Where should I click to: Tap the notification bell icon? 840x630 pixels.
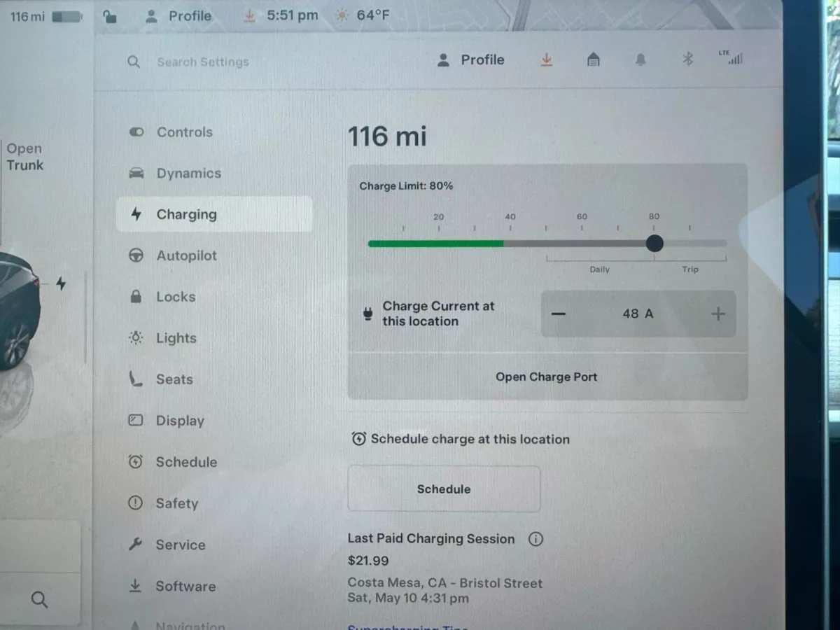point(640,60)
